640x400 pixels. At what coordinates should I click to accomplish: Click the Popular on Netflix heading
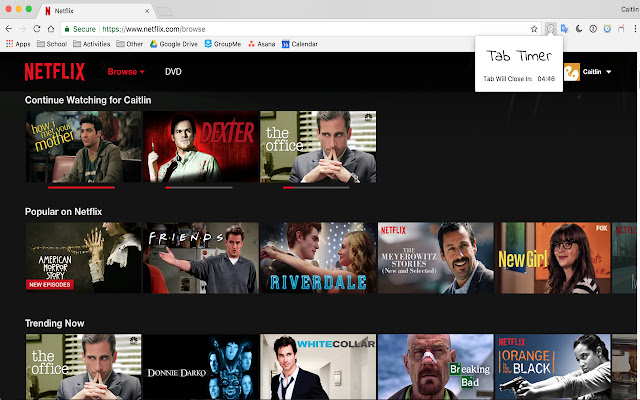(x=63, y=211)
